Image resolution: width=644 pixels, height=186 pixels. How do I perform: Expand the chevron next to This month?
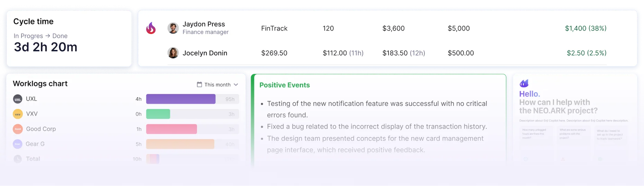pyautogui.click(x=236, y=85)
